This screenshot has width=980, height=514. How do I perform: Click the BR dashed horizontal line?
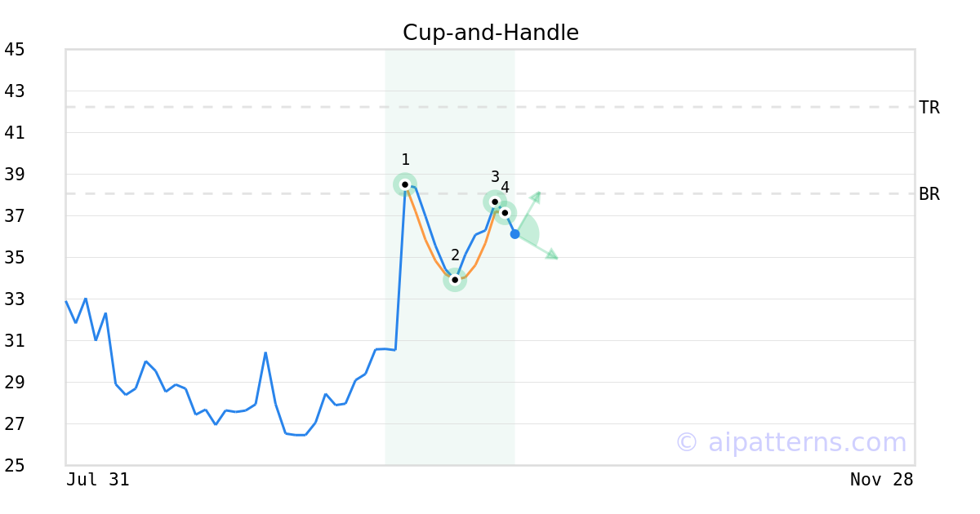245,193
